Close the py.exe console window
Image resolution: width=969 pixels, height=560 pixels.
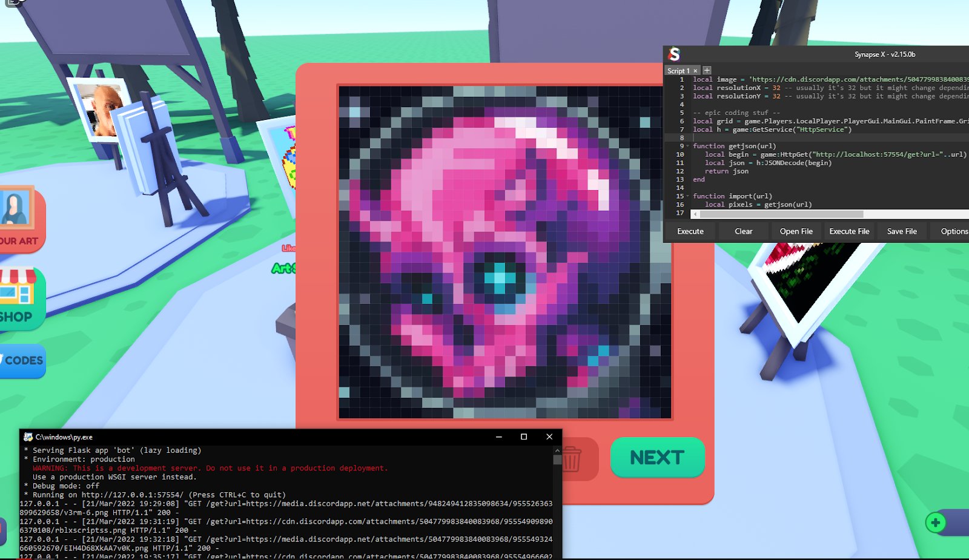pos(549,436)
